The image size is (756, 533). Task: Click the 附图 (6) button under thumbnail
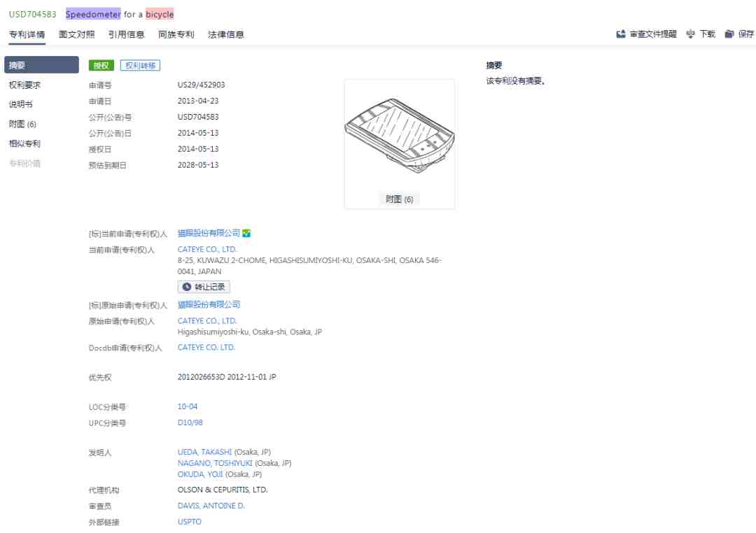coord(400,199)
